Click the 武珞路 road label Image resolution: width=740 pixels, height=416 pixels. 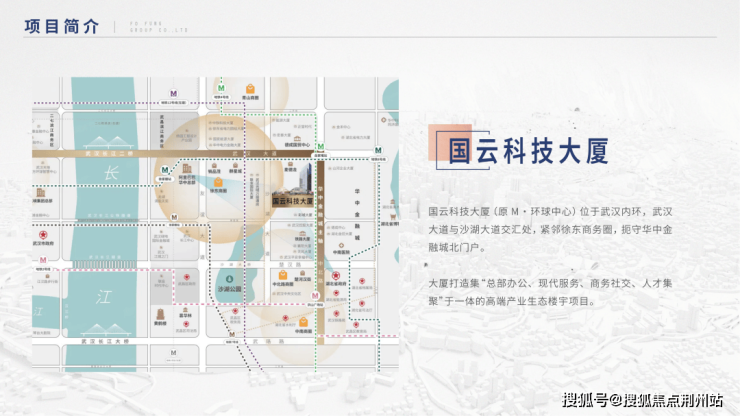click(269, 341)
